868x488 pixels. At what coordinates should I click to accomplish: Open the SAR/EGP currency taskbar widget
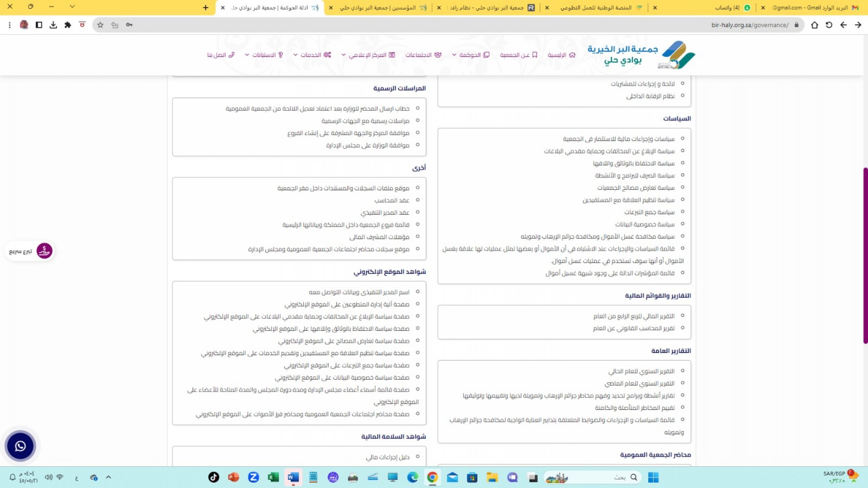click(841, 477)
